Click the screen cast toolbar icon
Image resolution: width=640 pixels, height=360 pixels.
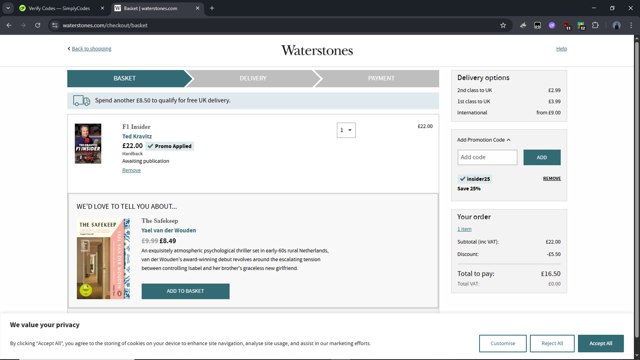(x=538, y=25)
